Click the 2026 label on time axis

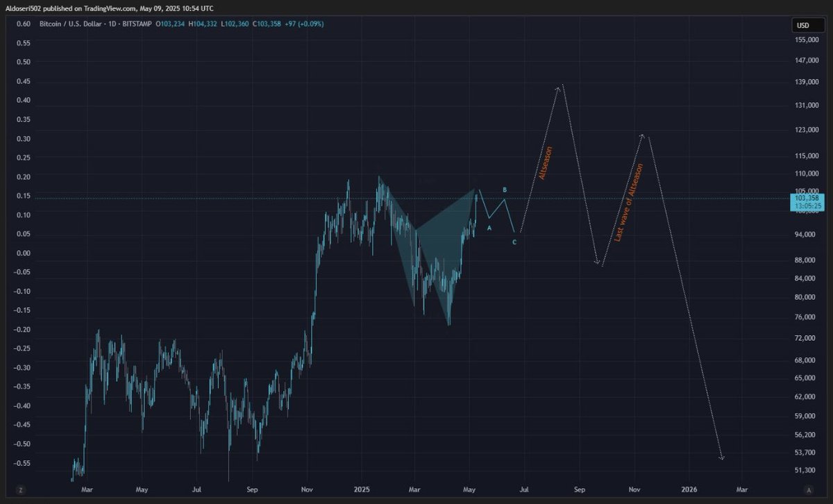[x=689, y=489]
